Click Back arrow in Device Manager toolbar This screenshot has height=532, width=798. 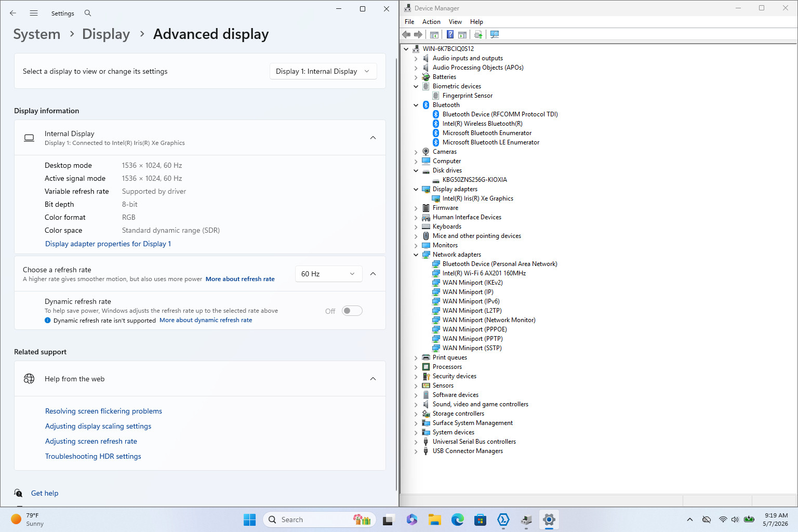406,34
